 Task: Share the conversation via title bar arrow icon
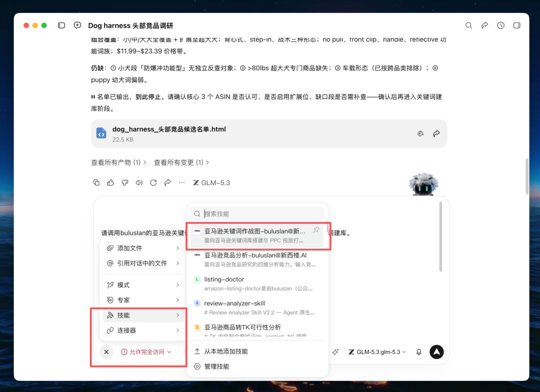pos(484,25)
